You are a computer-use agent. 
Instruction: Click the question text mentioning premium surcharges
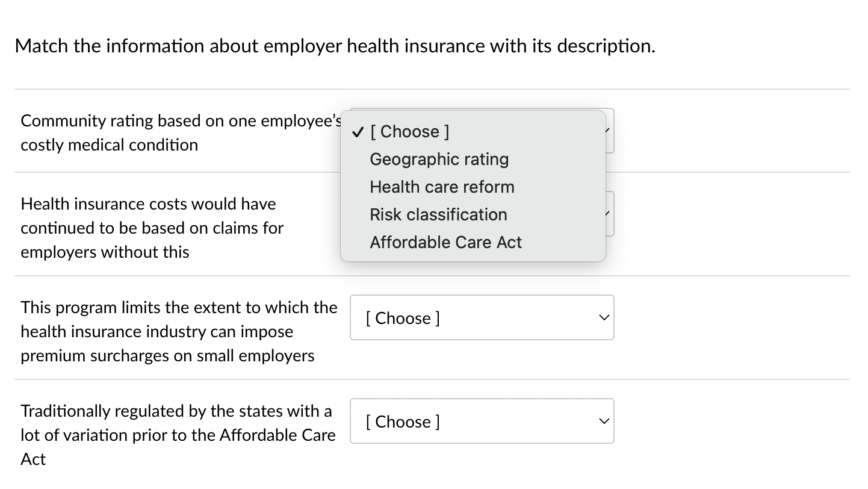(179, 331)
